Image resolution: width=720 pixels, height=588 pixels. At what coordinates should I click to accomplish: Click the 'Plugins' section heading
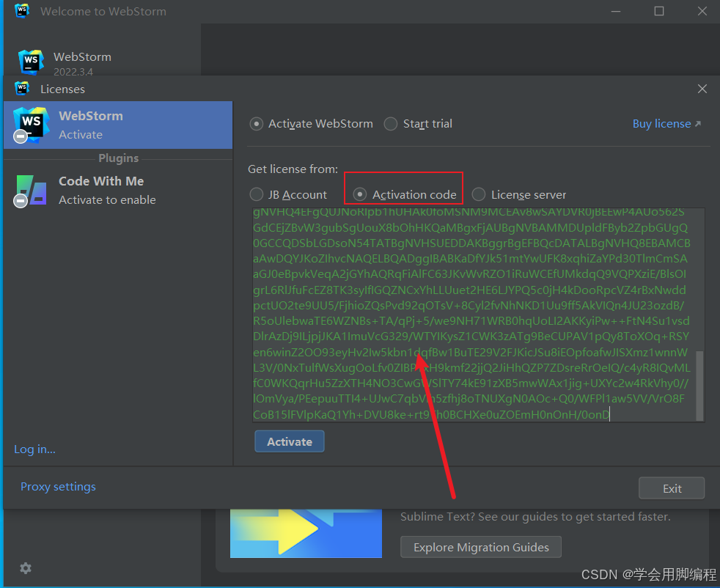[x=119, y=158]
